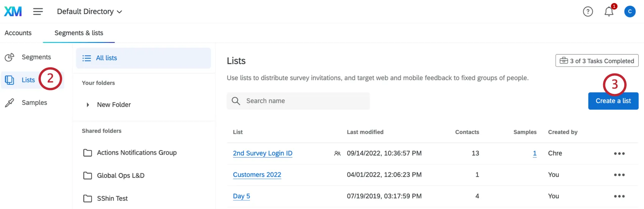Click the XM logo icon
This screenshot has width=644, height=209.
(x=13, y=11)
